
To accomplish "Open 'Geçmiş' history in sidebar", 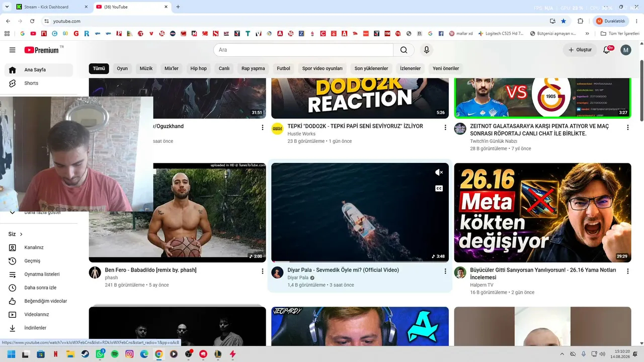I will (32, 261).
